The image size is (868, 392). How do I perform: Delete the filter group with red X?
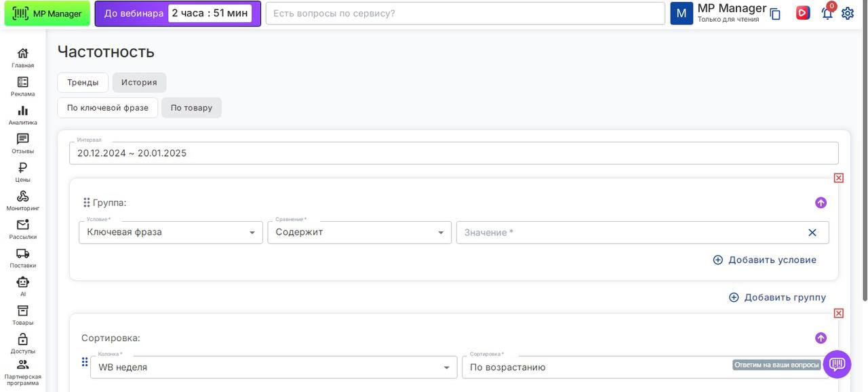839,178
